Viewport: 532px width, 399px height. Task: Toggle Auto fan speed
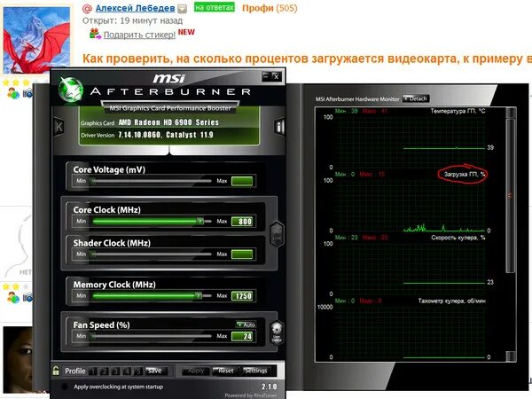(x=246, y=325)
